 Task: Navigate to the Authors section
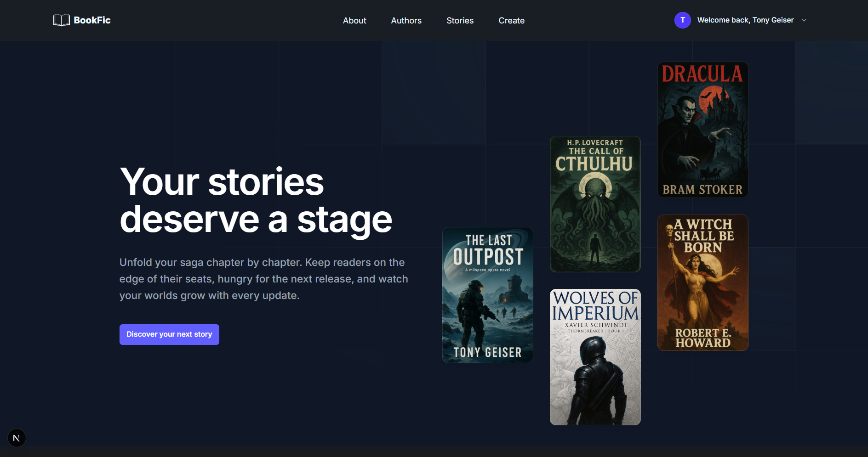point(406,20)
